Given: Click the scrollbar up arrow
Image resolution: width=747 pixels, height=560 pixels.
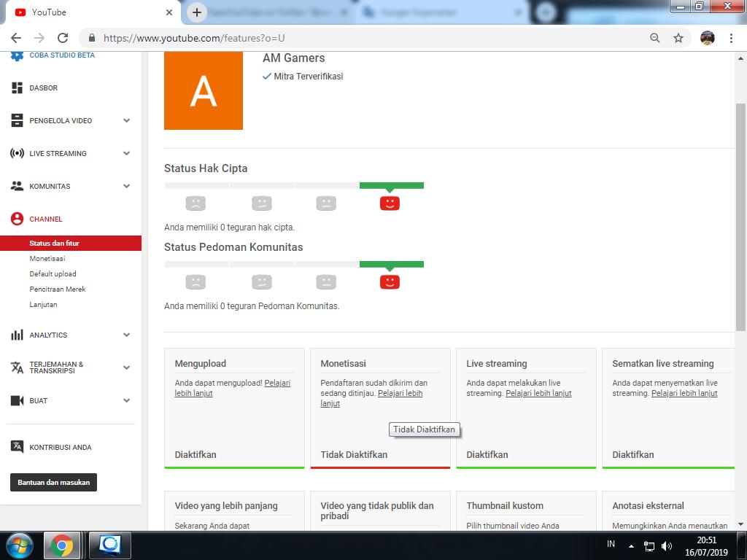Looking at the screenshot, I should 740,58.
